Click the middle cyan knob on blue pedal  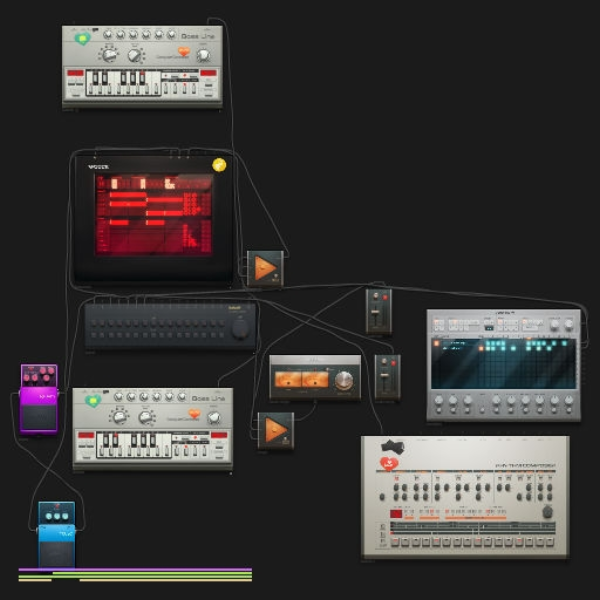(x=57, y=516)
